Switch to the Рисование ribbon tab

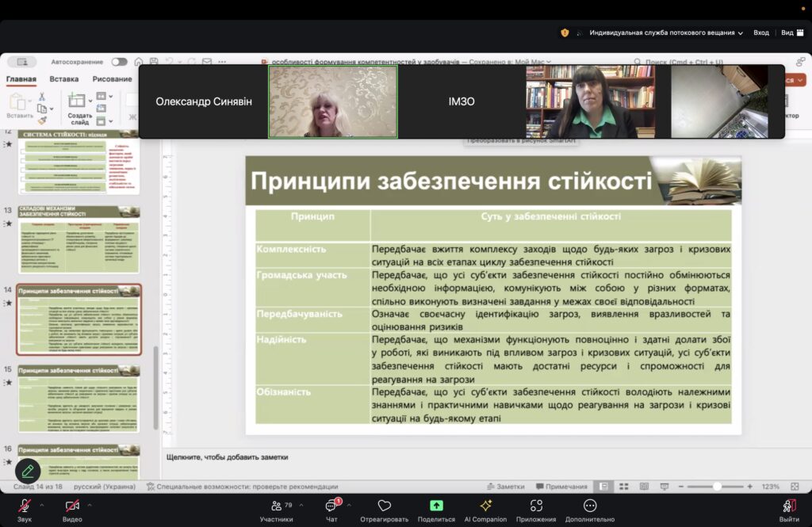pos(112,79)
